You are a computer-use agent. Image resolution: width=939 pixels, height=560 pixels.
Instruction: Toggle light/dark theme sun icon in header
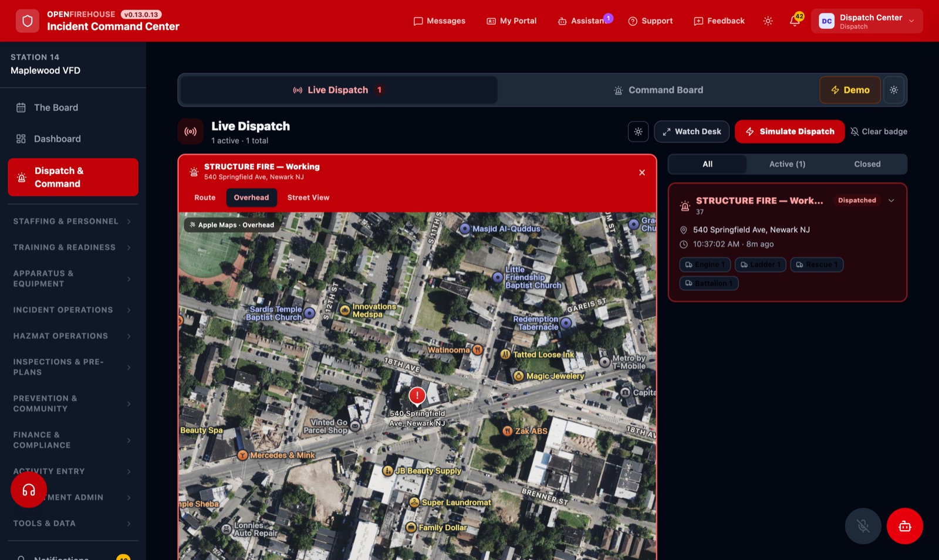pos(768,21)
